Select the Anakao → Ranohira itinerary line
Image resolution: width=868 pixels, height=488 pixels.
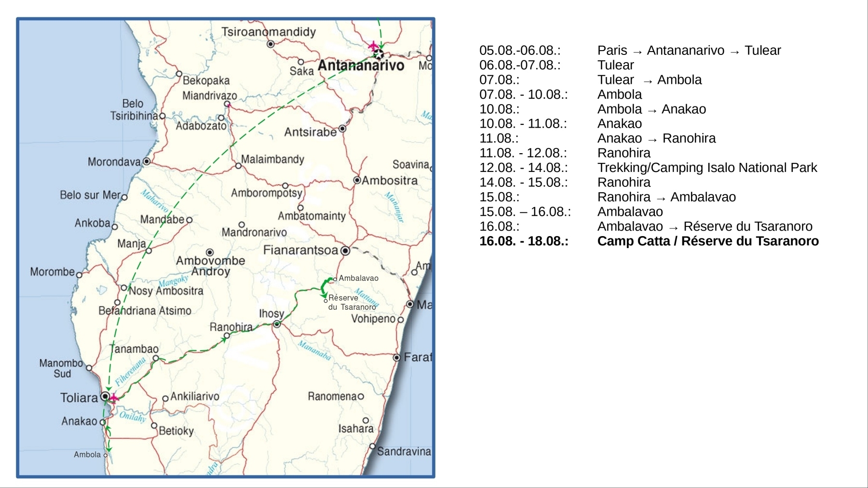656,138
